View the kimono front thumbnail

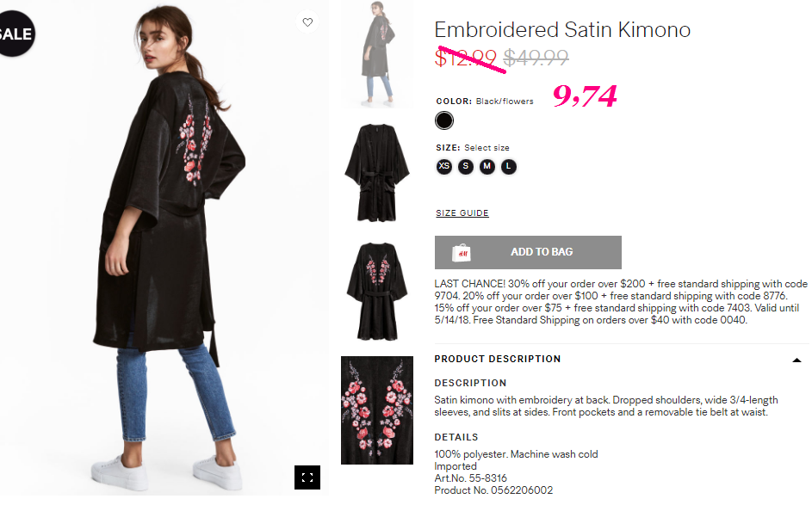377,172
